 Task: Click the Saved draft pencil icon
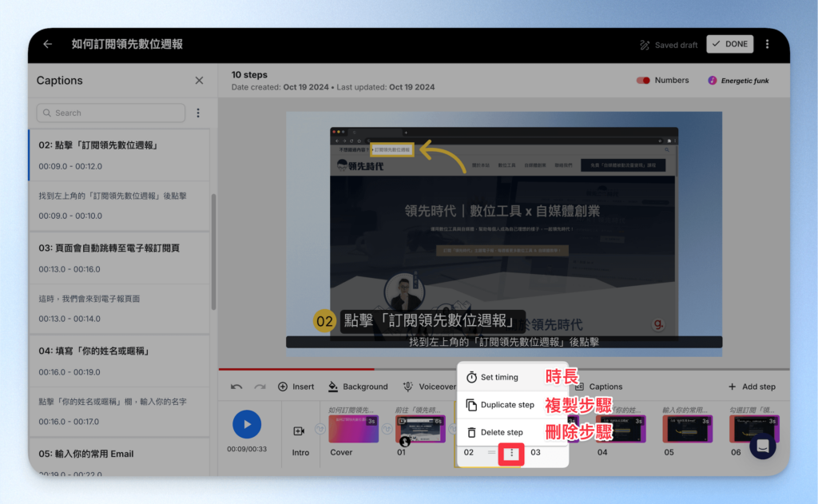pos(645,45)
